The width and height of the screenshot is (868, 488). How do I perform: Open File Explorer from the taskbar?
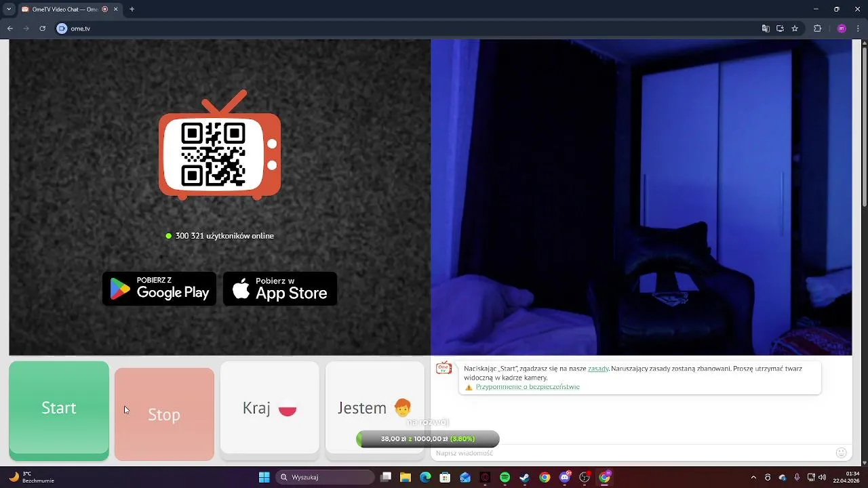[406, 477]
